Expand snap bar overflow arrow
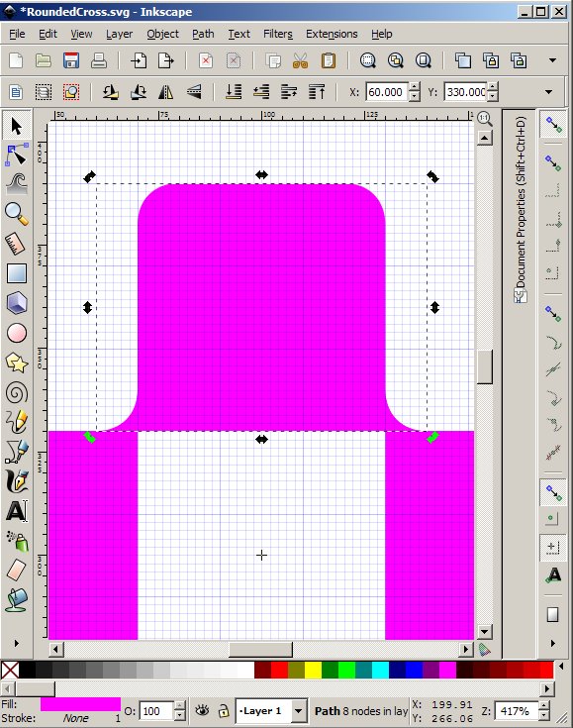 553,643
